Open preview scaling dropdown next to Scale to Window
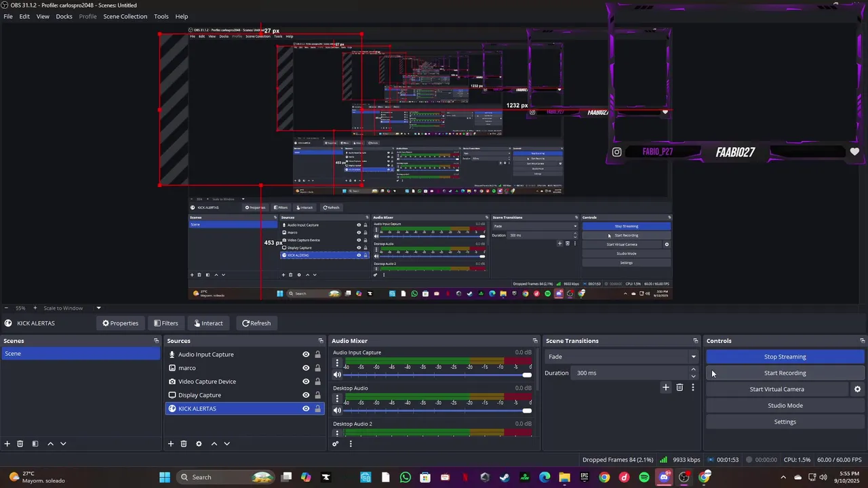Viewport: 868px width, 488px height. click(98, 308)
